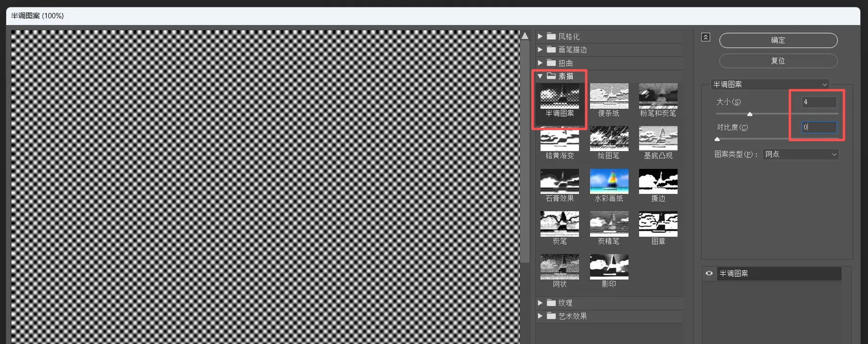Expand the 扭曲 filter folder
This screenshot has height=344, width=868.
(x=540, y=63)
